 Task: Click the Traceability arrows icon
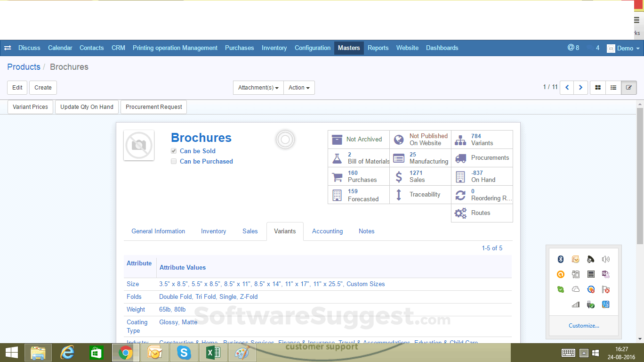click(x=399, y=195)
